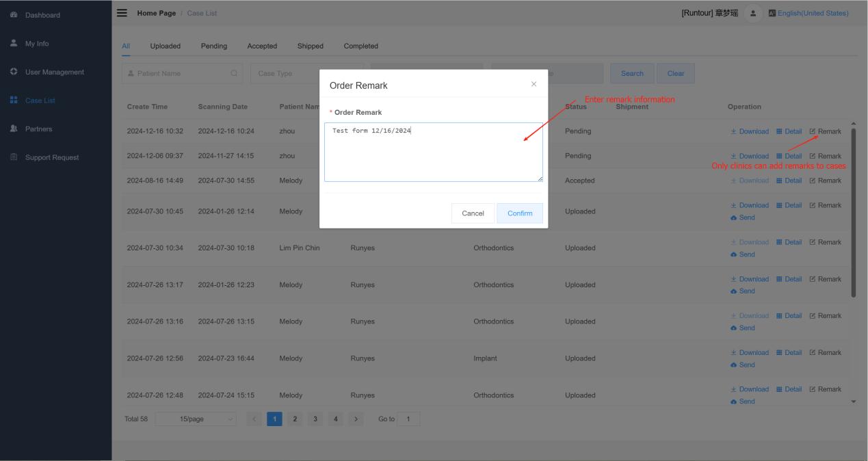
Task: Toggle the hamburger menu to collapse the sidebar
Action: [x=123, y=13]
